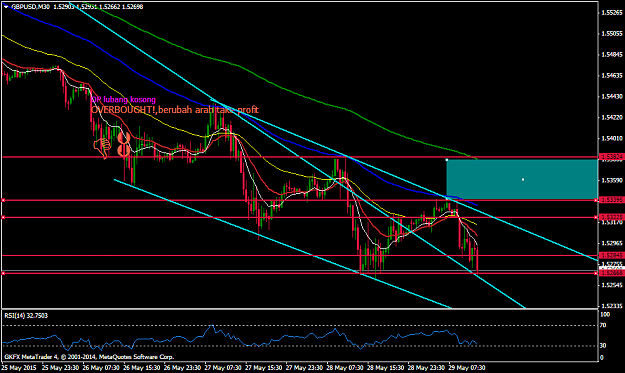Select the teal rectangle zone object
This screenshot has height=373, width=625.
click(522, 179)
